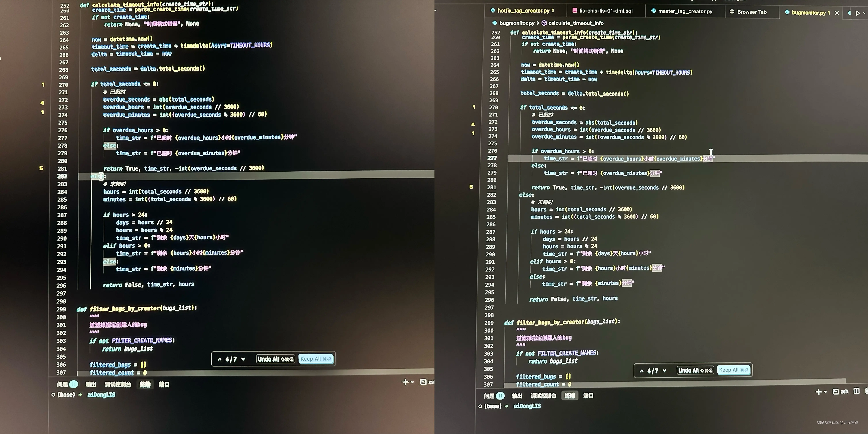This screenshot has height=434, width=868.
Task: Open the dropdown arrow beside the run button
Action: (864, 13)
